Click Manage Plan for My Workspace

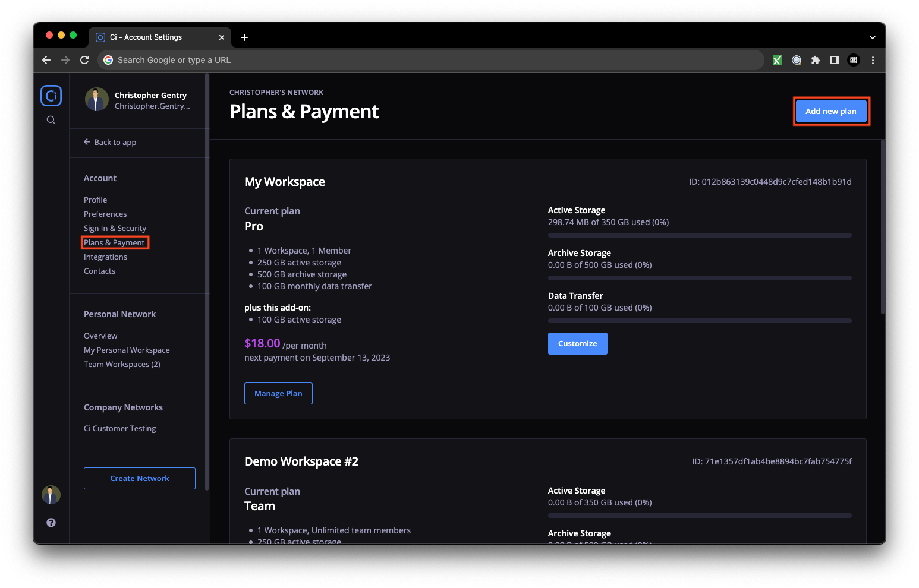click(278, 393)
